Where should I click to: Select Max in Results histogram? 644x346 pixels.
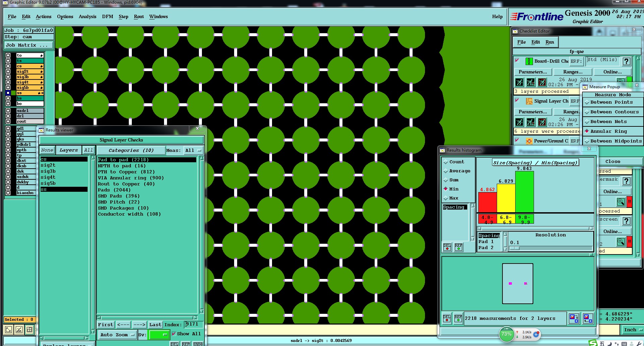(451, 198)
